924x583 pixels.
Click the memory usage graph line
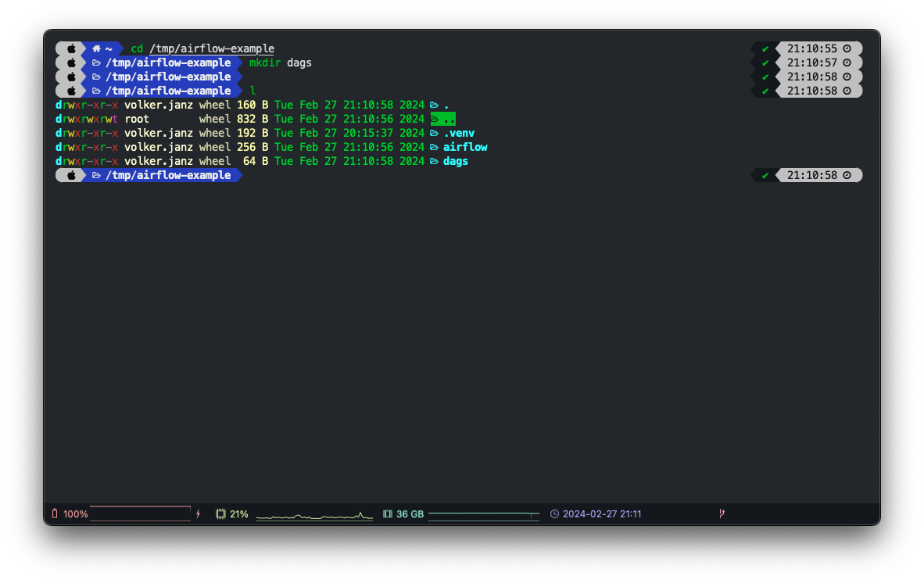point(483,514)
